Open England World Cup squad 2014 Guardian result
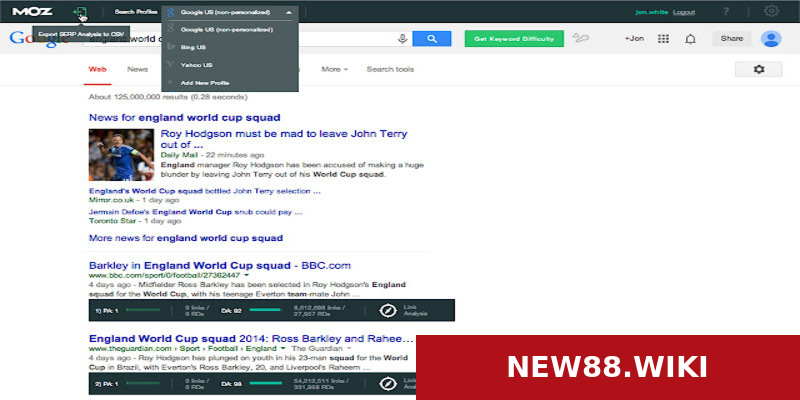Screen dimensions: 800x400 (251, 339)
